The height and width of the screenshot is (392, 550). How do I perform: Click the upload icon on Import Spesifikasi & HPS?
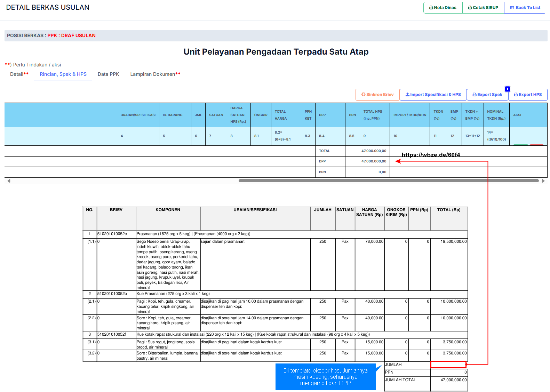(x=407, y=95)
